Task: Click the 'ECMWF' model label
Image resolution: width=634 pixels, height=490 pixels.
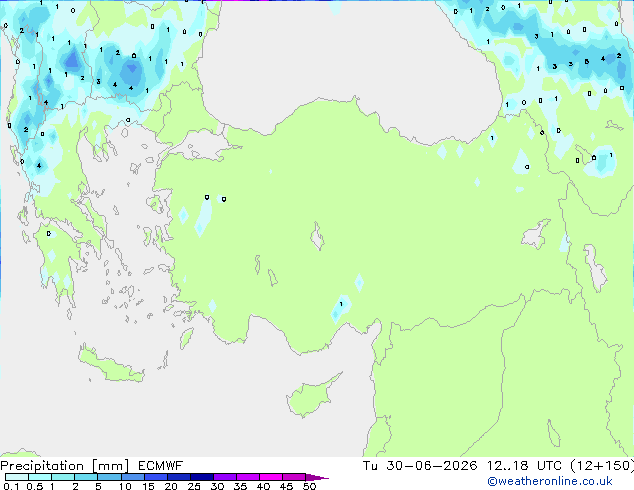Action: 161,466
